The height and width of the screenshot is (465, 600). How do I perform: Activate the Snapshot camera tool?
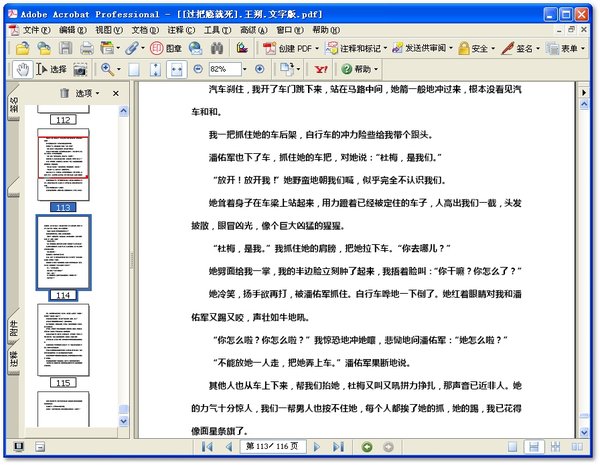[x=80, y=70]
